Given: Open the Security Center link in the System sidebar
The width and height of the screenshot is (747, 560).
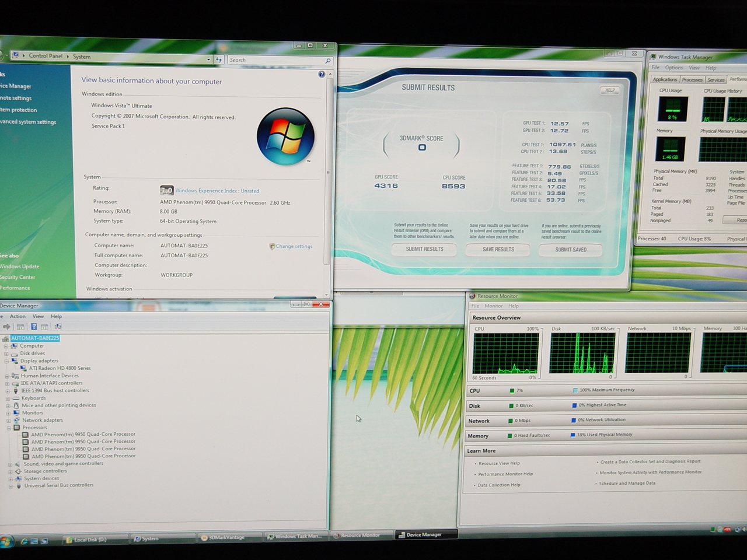Looking at the screenshot, I should [18, 277].
